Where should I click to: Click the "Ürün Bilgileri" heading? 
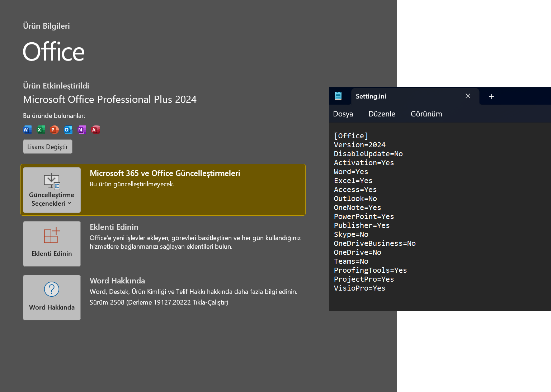(46, 26)
